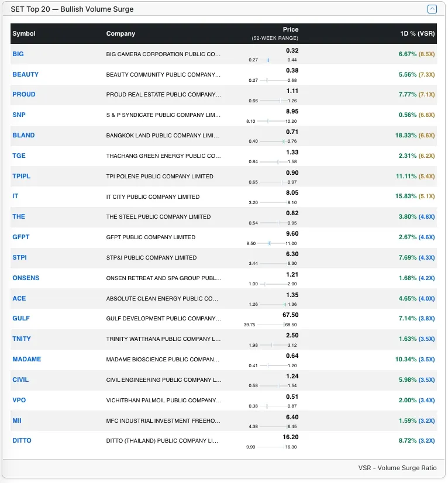Click the 52-week range bar for GFPT

coord(272,243)
